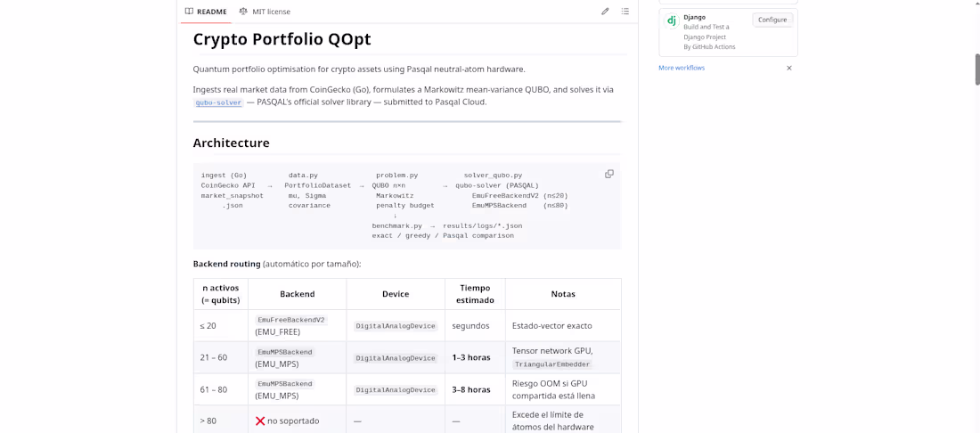Click the '21 – 60' table cell
This screenshot has height=433, width=980.
(221, 357)
